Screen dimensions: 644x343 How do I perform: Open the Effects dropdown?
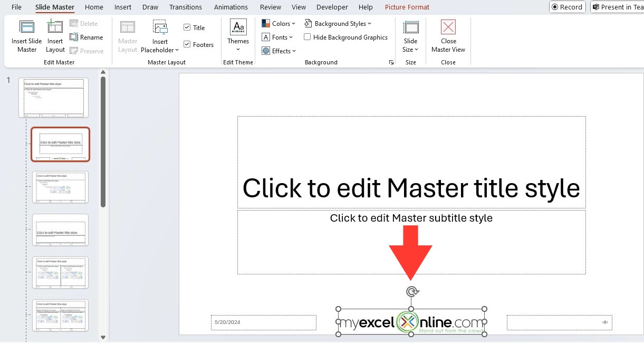pos(278,51)
